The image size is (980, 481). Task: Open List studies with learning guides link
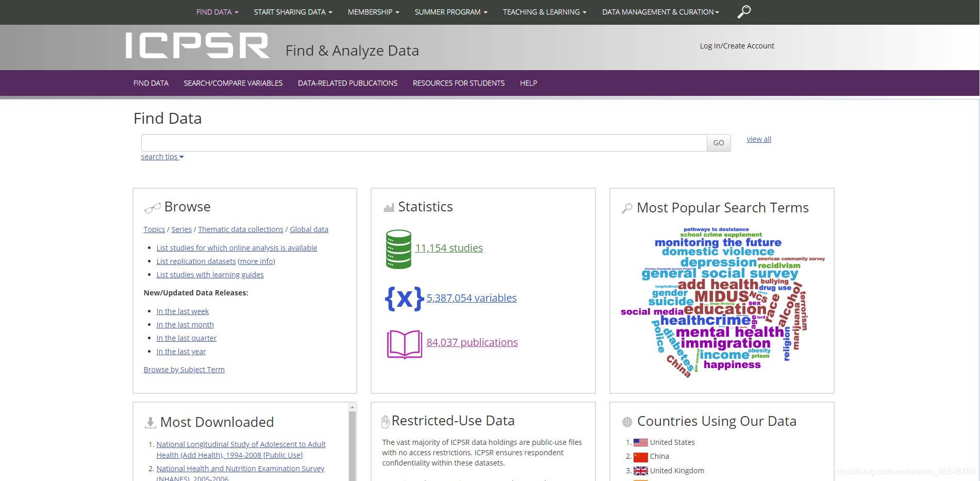pos(210,275)
